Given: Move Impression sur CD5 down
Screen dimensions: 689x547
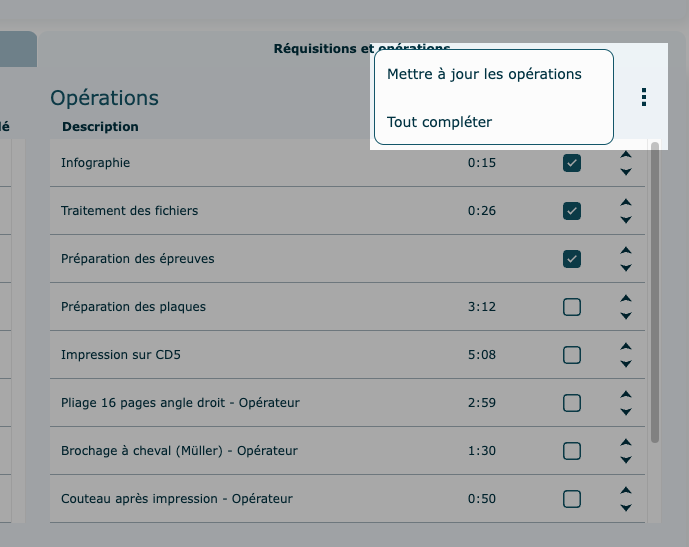Looking at the screenshot, I should [x=626, y=364].
